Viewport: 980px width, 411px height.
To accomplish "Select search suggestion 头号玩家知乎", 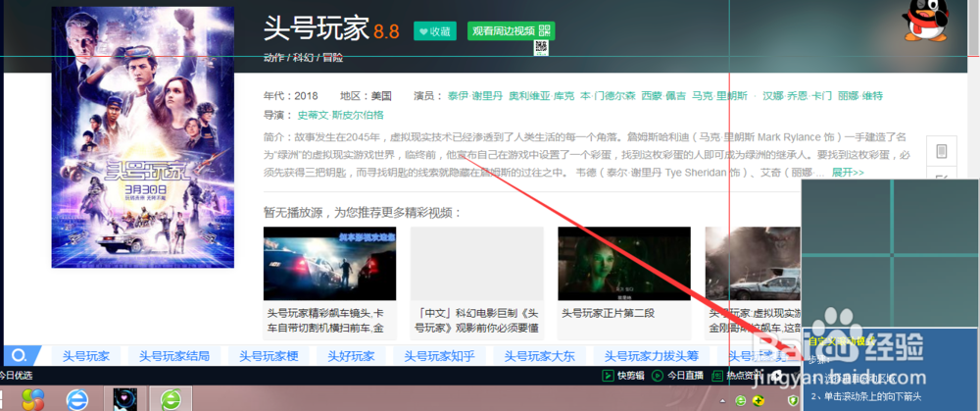I will 439,357.
